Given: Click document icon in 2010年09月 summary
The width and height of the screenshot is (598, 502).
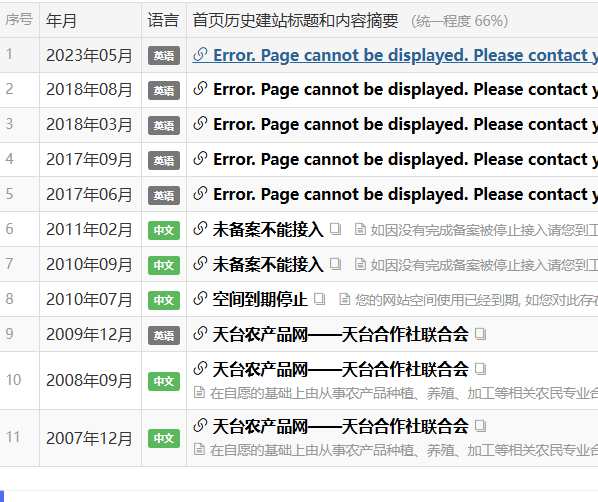Looking at the screenshot, I should point(360,264).
